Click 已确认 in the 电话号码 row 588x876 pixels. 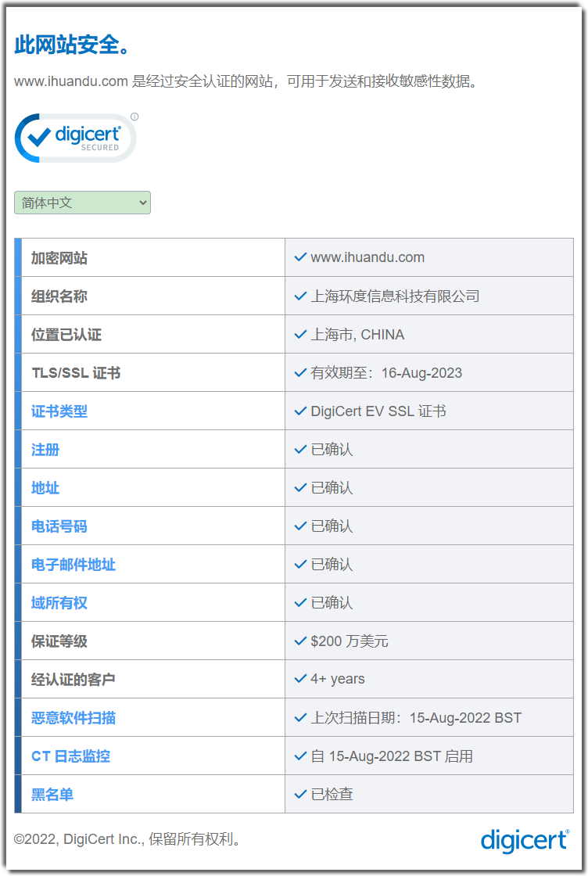pos(332,526)
